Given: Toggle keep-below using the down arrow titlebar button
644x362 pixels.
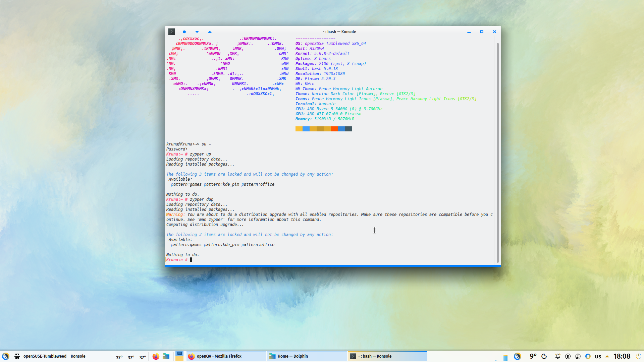Looking at the screenshot, I should click(197, 32).
